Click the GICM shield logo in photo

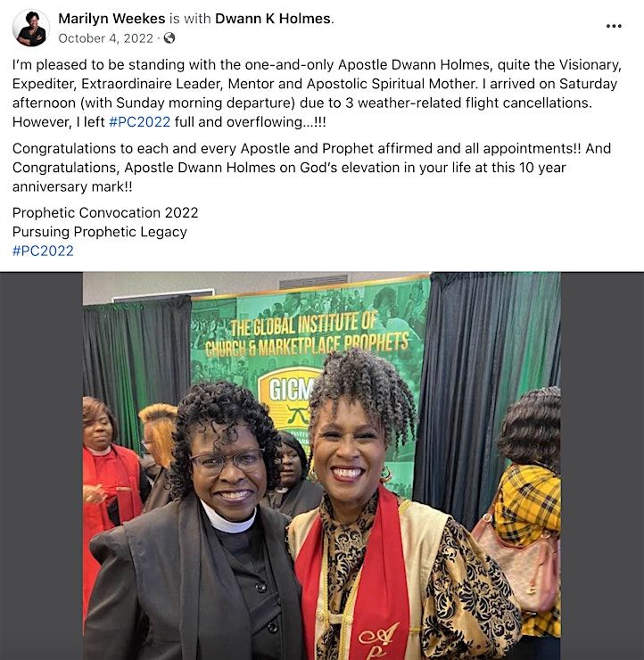point(289,400)
